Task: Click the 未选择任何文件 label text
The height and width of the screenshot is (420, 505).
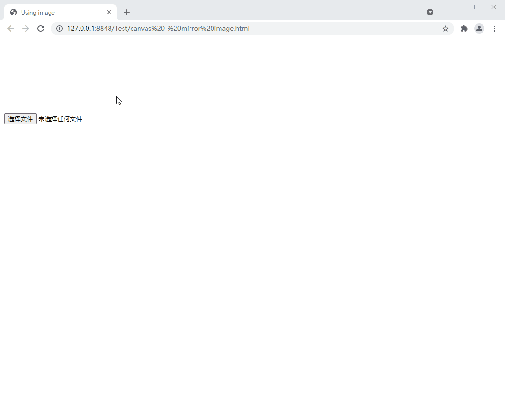Action: point(60,118)
